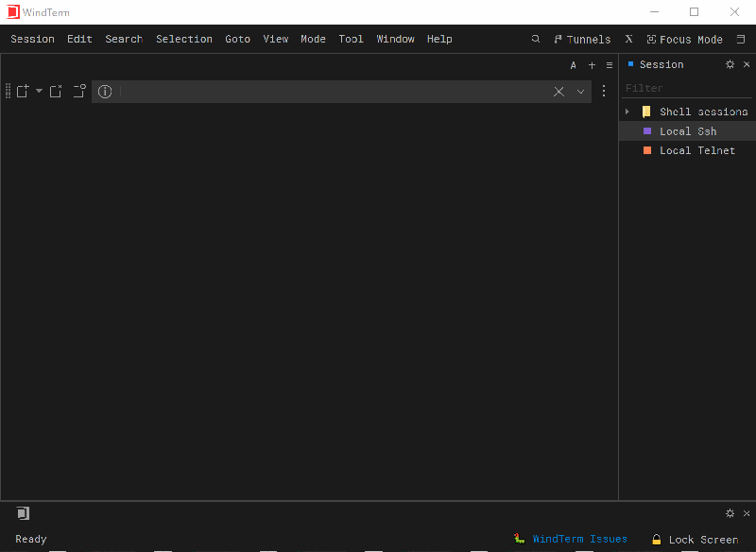
Task: Click the terminal icon in the bottom panel
Action: pyautogui.click(x=23, y=513)
